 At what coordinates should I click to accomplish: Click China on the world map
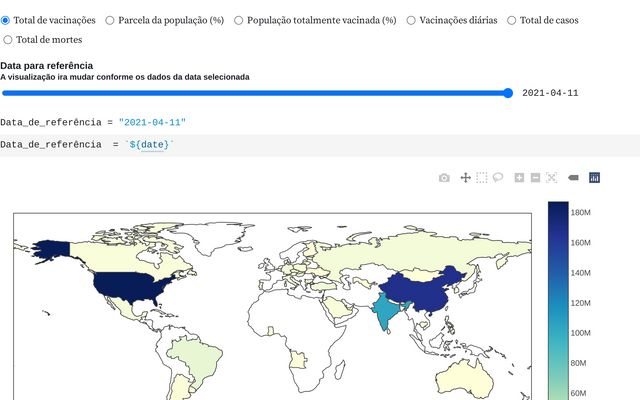point(420,288)
